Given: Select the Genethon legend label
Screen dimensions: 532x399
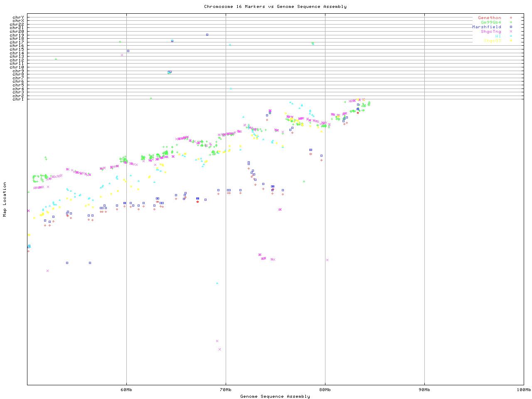Looking at the screenshot, I should pos(489,18).
